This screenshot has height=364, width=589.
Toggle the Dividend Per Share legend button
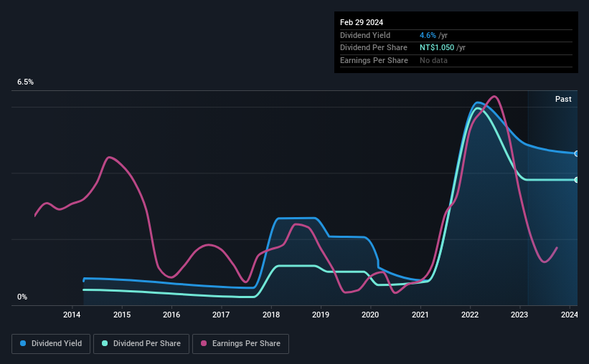tap(141, 344)
